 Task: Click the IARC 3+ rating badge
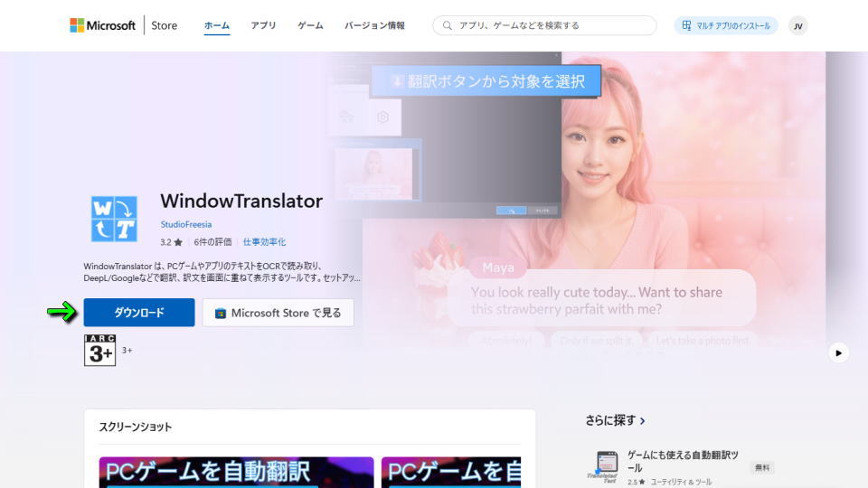click(99, 350)
